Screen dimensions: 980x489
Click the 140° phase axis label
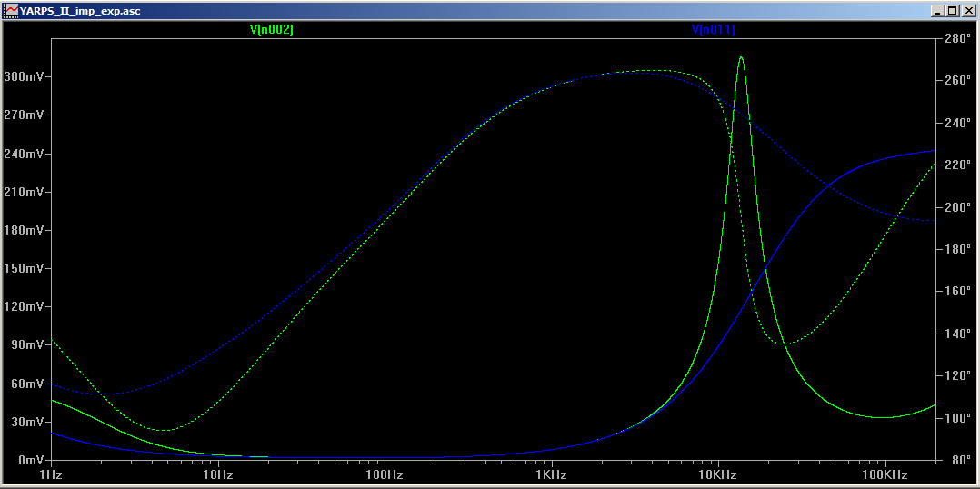tap(957, 334)
